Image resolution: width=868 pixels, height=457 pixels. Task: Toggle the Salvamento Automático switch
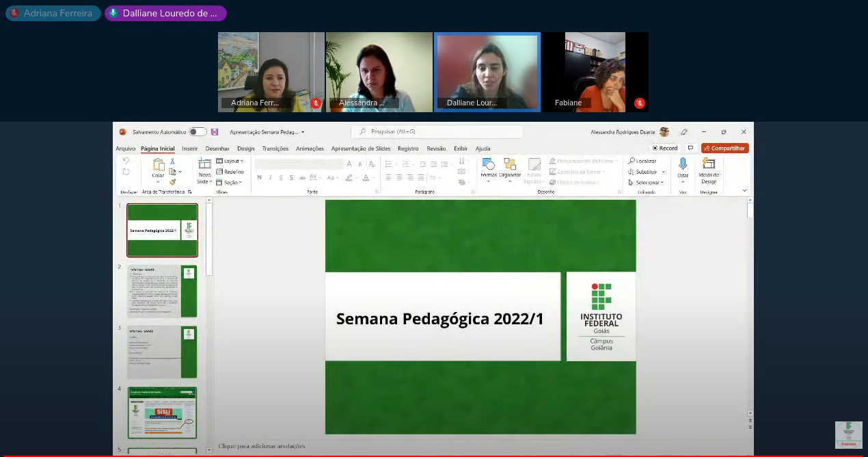click(x=198, y=132)
